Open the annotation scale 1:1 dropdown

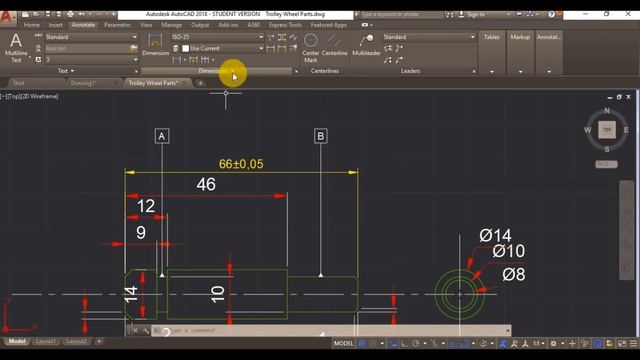538,344
